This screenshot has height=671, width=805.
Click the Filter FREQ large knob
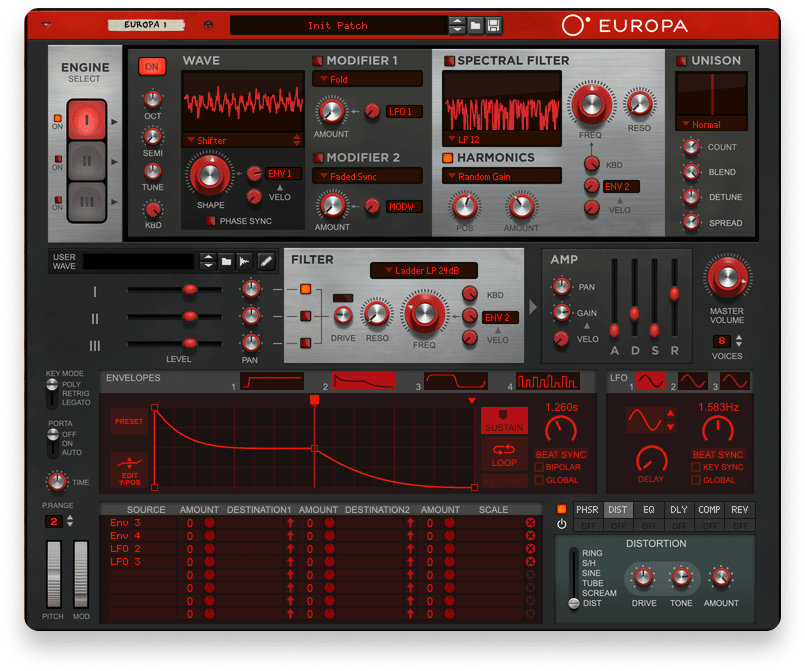click(x=425, y=314)
